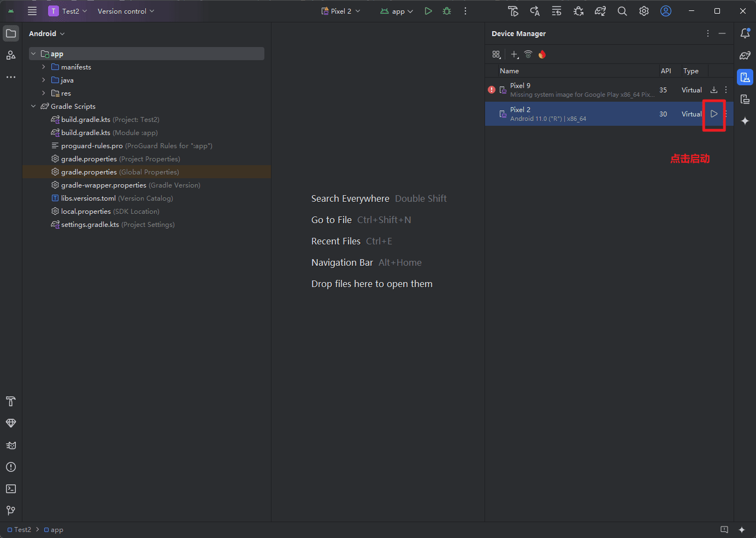Expand the manifests folder

tap(44, 67)
